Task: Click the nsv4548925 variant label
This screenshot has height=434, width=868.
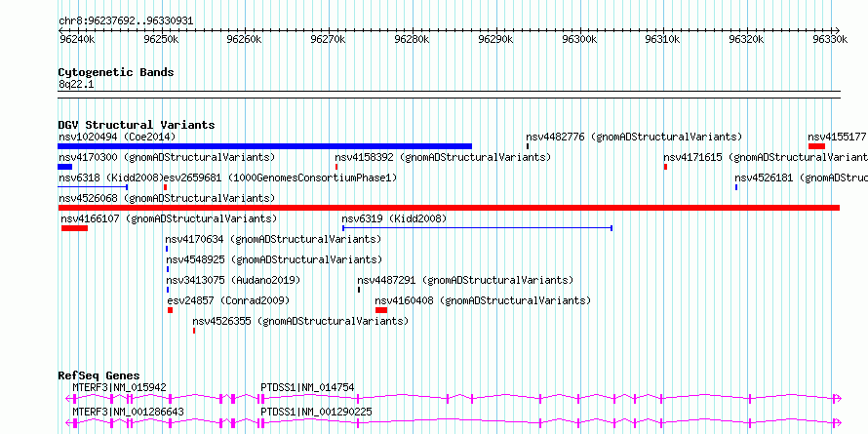Action: click(x=274, y=259)
